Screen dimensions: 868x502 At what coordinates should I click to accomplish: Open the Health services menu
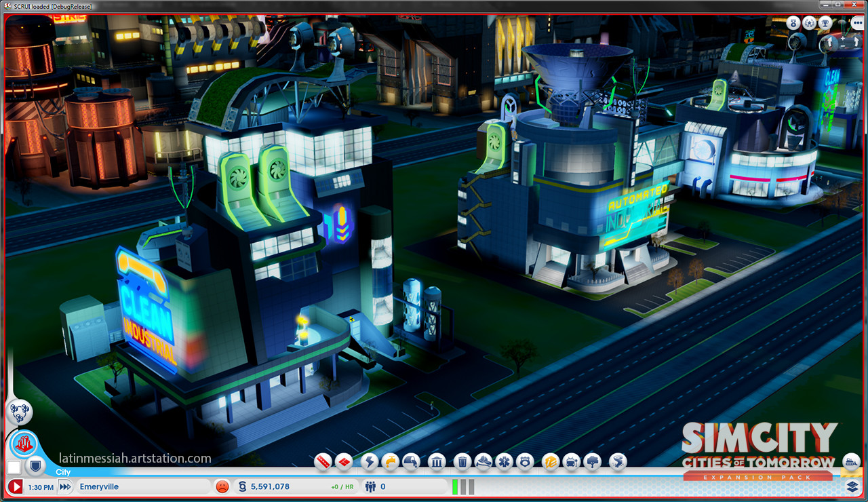(504, 462)
